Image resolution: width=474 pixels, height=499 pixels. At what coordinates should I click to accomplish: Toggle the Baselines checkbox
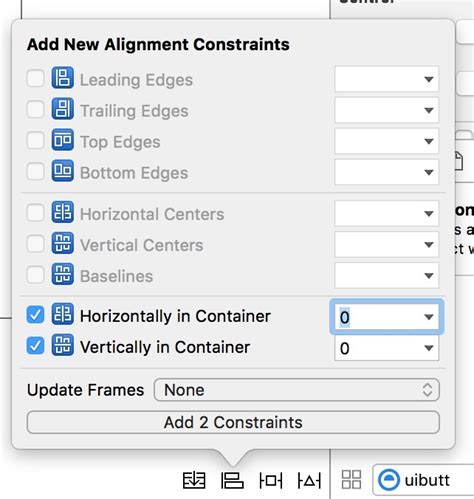click(x=35, y=275)
